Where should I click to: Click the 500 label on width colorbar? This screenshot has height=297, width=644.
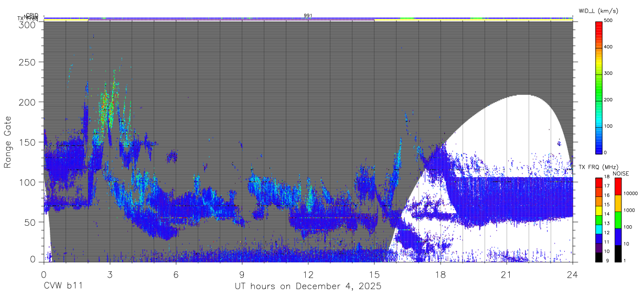coord(608,21)
